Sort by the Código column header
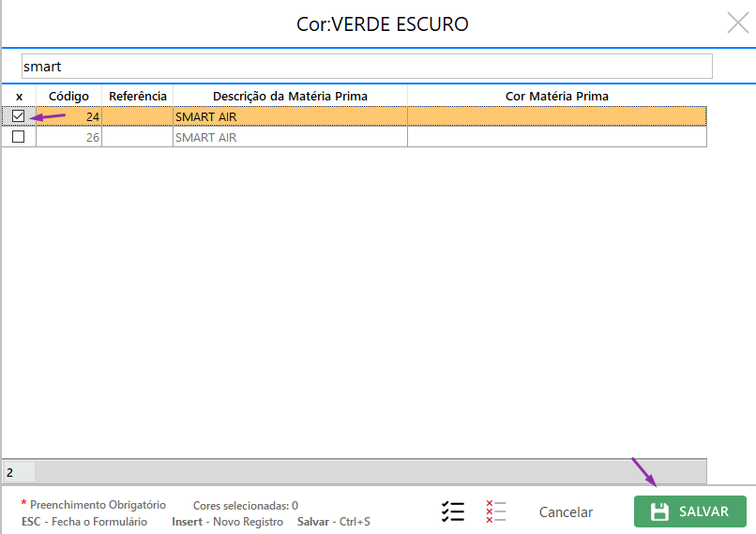Image resolution: width=756 pixels, height=534 pixels. click(68, 96)
